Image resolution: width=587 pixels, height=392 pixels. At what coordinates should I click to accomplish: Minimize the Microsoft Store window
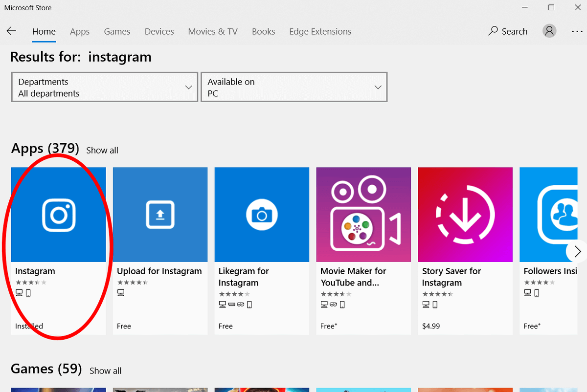click(525, 8)
